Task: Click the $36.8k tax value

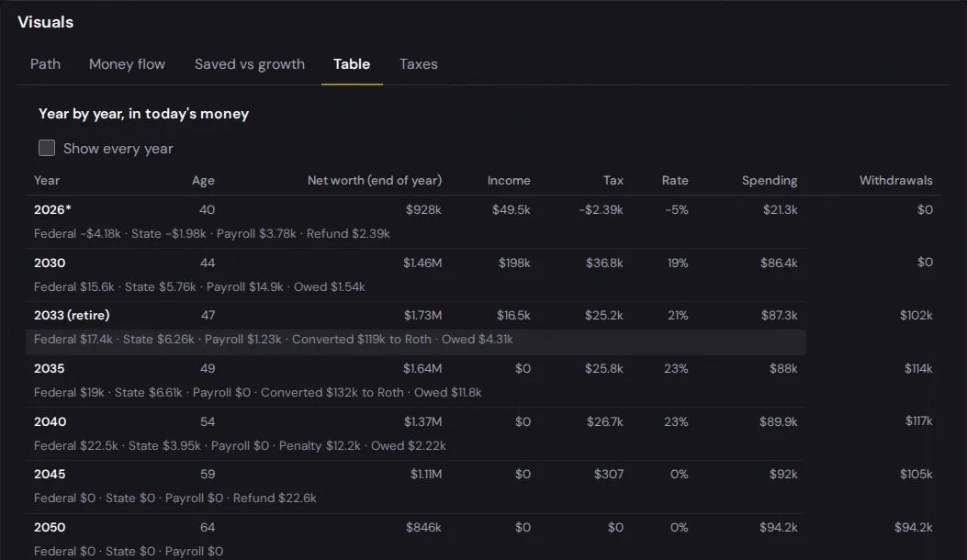Action: (x=604, y=263)
